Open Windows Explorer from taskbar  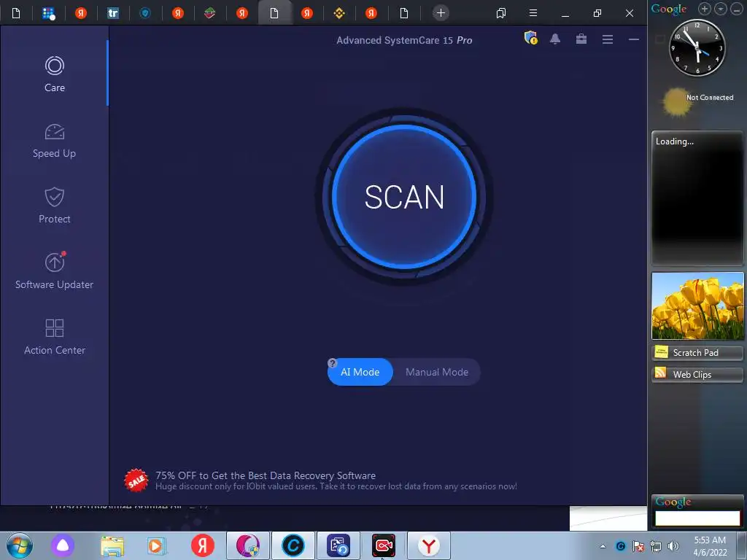point(112,546)
